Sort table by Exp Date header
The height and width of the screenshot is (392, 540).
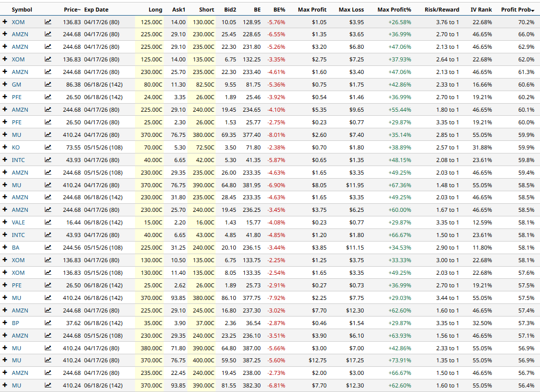click(96, 10)
